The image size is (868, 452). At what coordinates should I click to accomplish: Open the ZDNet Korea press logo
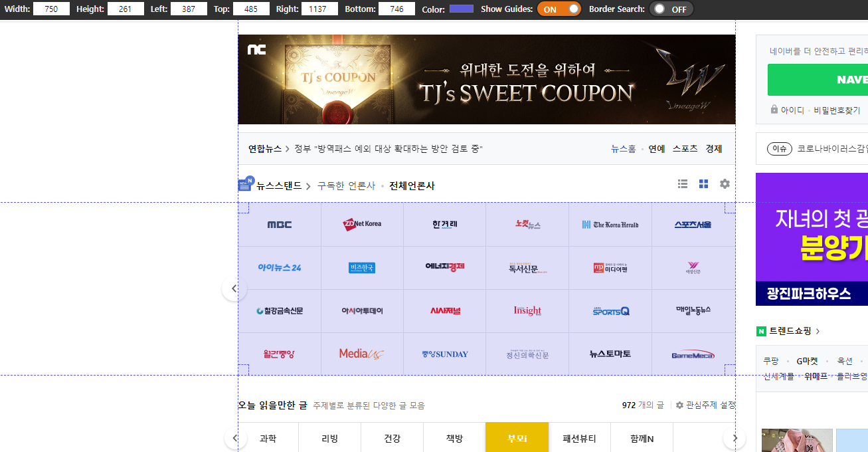click(x=362, y=225)
